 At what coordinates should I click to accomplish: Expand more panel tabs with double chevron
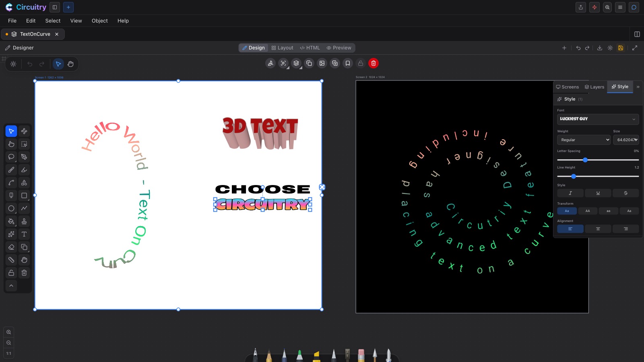(x=638, y=87)
